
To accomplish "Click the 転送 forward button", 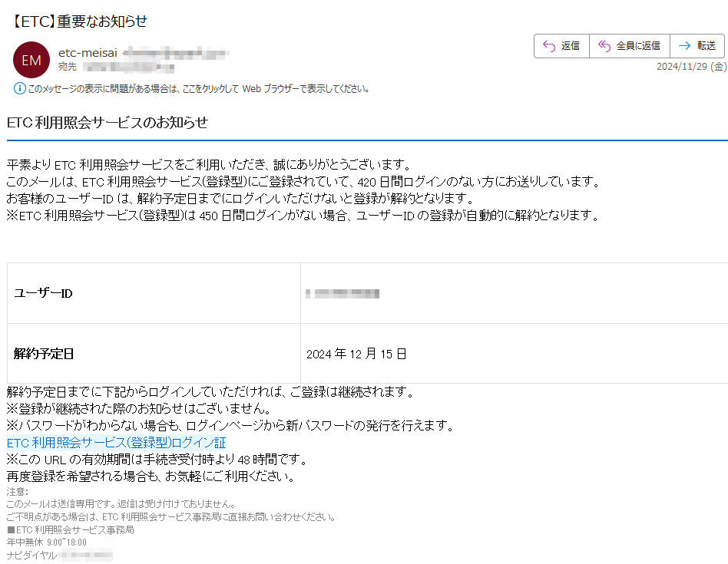I will 697,46.
